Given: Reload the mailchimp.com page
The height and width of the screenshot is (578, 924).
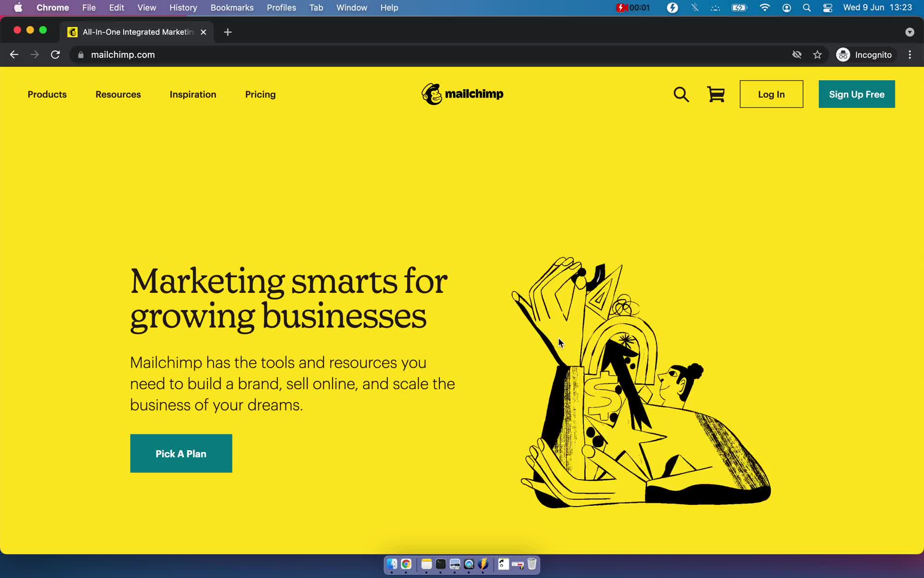Looking at the screenshot, I should 55,54.
